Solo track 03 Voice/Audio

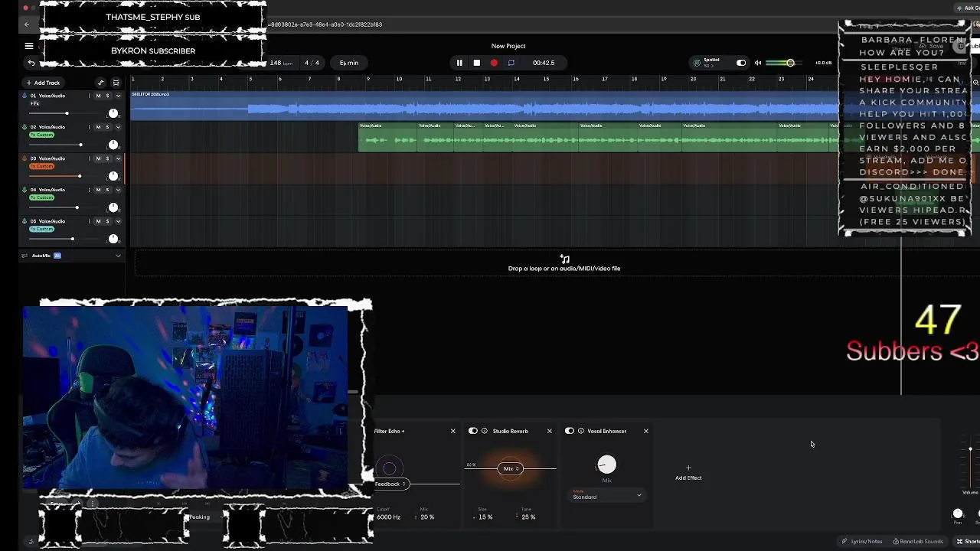(107, 158)
